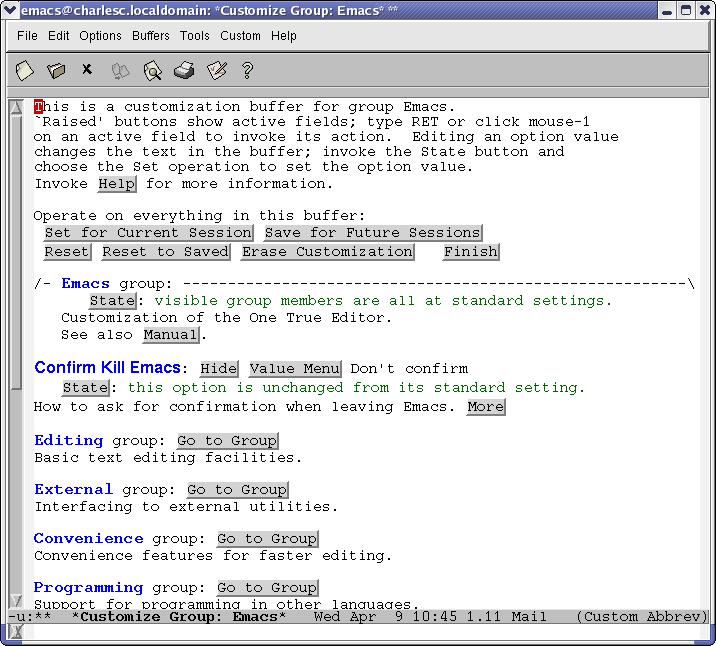Viewport: 716px width, 646px height.
Task: Click Save for Future Sessions button
Action: coord(373,233)
